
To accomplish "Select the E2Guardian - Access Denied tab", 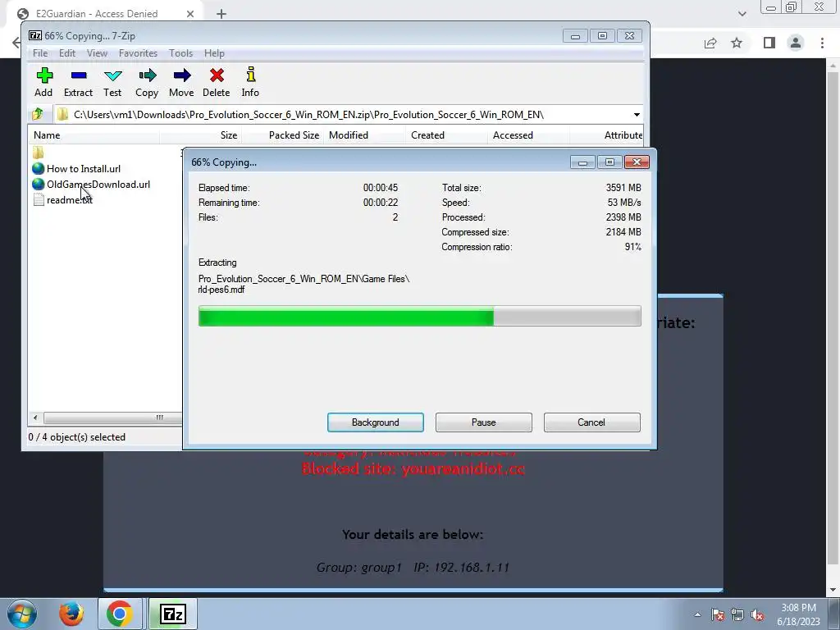I will coord(106,14).
